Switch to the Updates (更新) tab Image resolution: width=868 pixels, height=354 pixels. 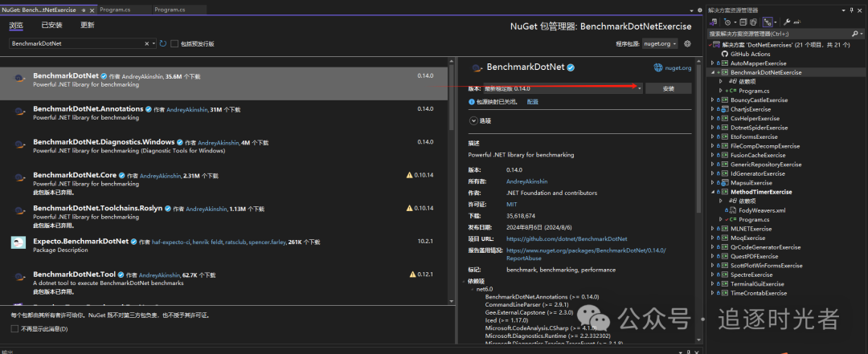coord(88,25)
